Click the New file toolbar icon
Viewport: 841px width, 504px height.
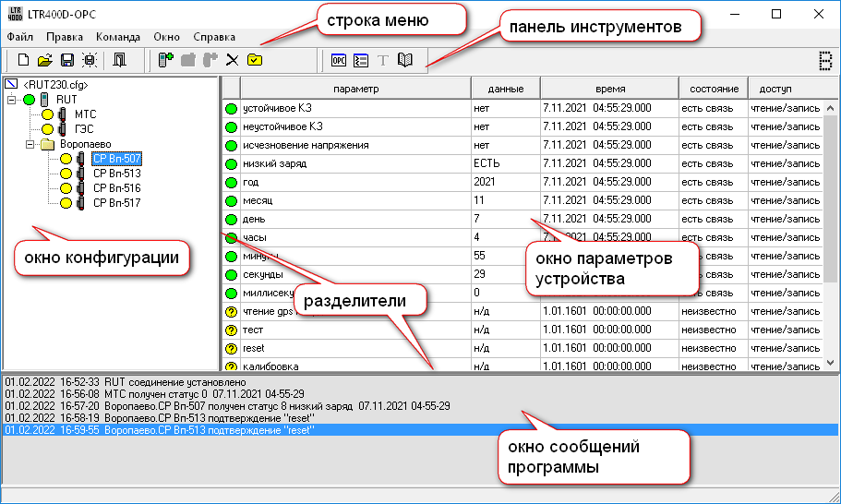tap(24, 60)
